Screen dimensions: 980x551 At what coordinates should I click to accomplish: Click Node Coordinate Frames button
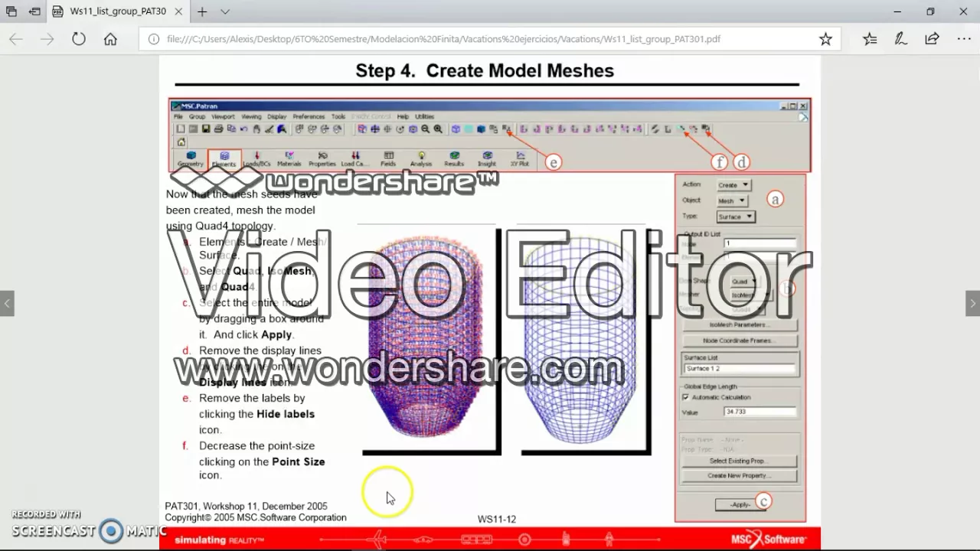tap(739, 341)
